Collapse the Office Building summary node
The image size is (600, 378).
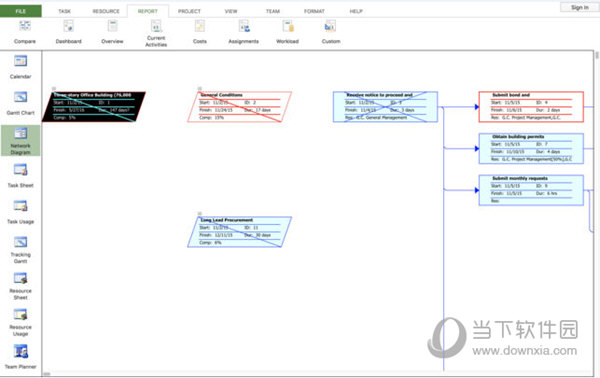[54, 88]
